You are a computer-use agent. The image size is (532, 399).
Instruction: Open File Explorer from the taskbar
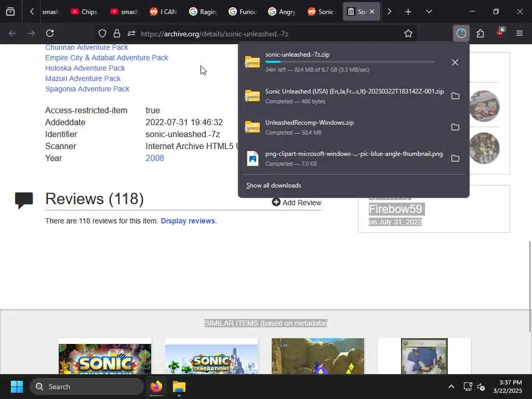point(179,387)
